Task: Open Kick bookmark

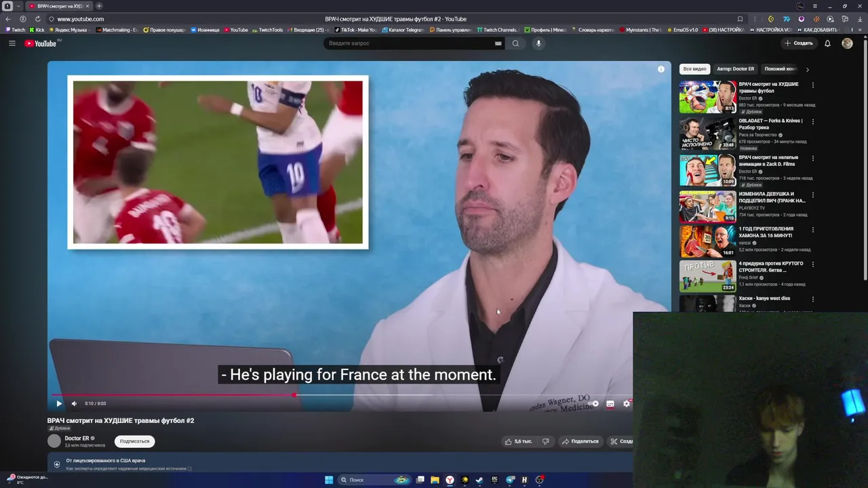Action: point(37,30)
